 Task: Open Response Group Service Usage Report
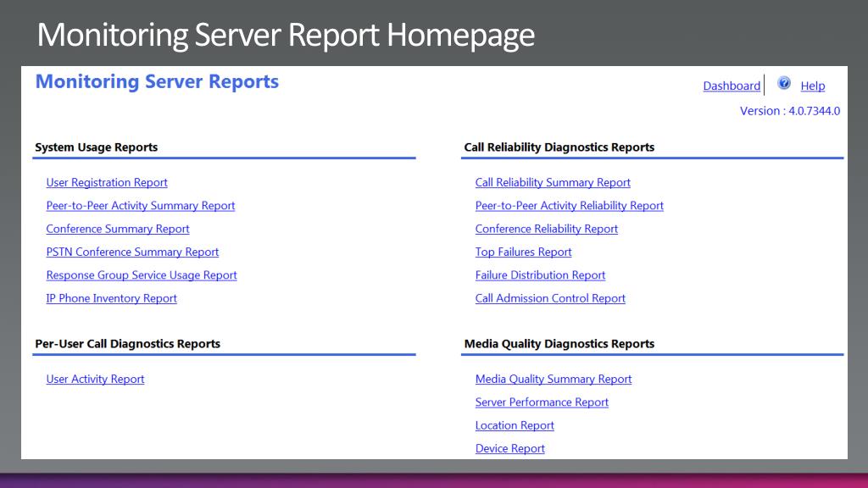142,275
